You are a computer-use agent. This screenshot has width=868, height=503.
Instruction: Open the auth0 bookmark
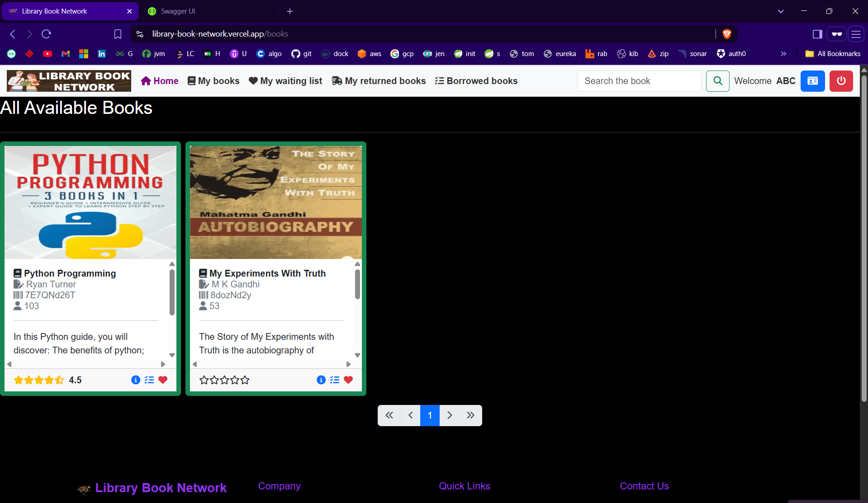(x=731, y=54)
